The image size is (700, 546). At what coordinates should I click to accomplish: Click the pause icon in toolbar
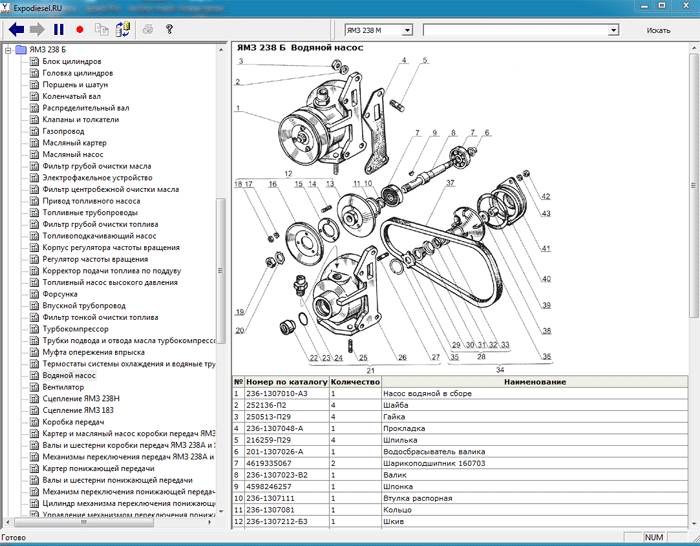[58, 29]
